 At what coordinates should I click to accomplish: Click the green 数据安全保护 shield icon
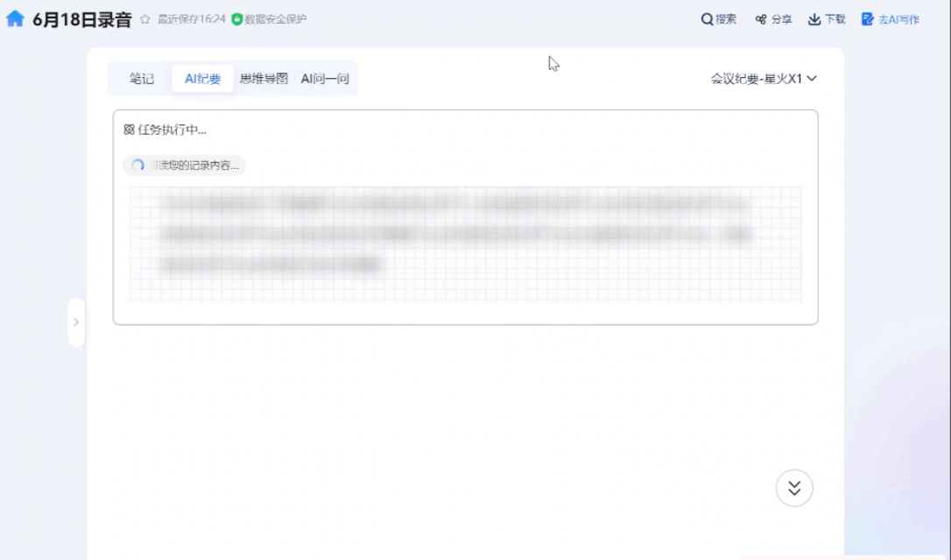237,19
